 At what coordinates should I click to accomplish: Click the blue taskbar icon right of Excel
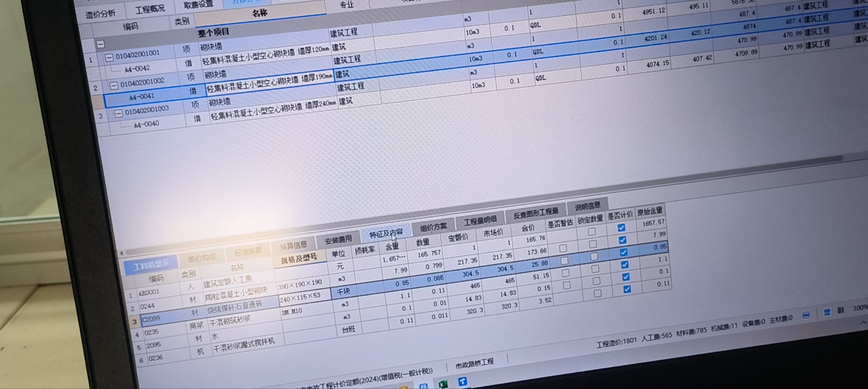tap(462, 382)
